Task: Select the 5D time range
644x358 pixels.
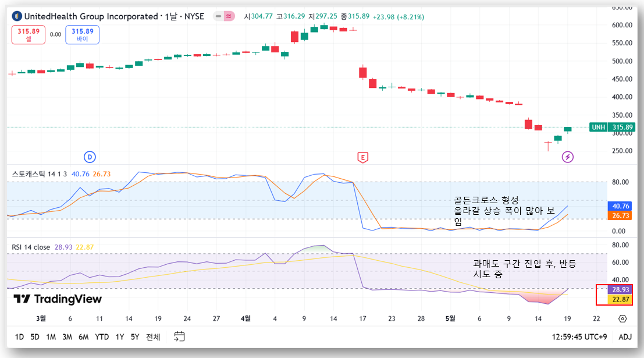Action: (x=35, y=337)
